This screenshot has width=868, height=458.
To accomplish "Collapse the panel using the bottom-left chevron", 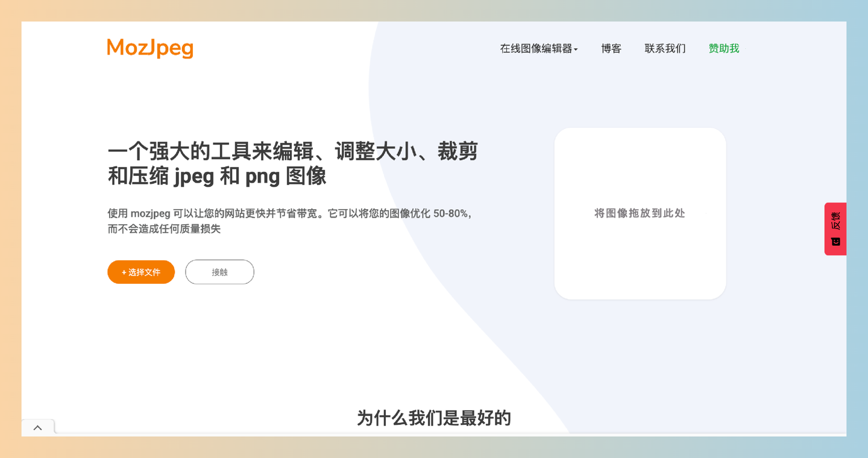I will coord(37,427).
